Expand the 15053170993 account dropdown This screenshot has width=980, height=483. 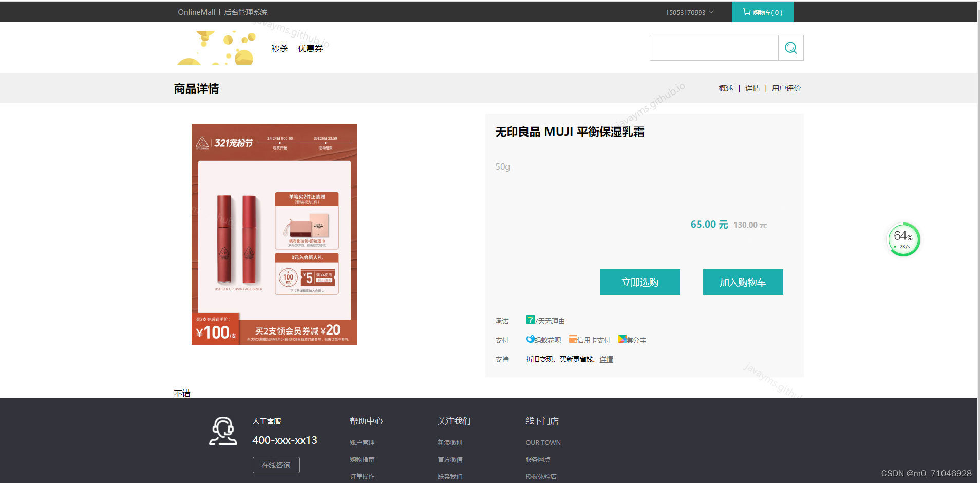[689, 12]
